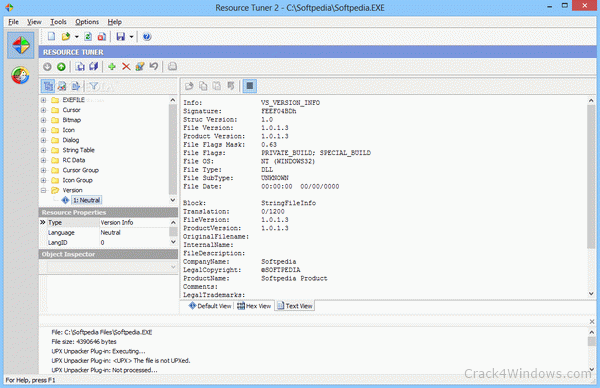Viewport: 600px width, 388px height.
Task: Expand the Bitmap folder
Action: [x=44, y=120]
